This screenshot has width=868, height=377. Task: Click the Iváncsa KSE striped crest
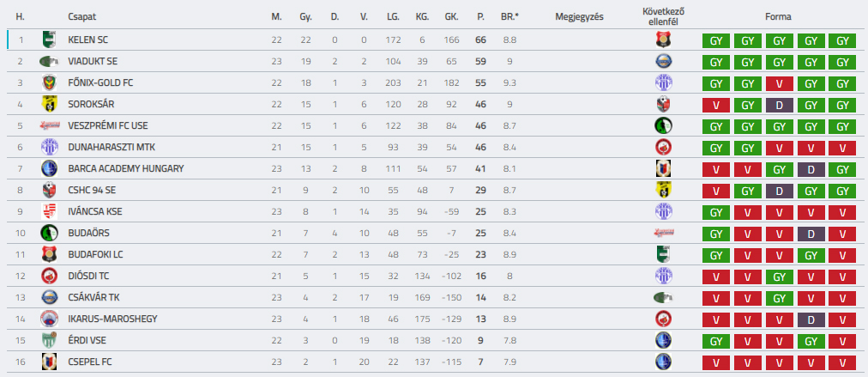click(x=49, y=211)
